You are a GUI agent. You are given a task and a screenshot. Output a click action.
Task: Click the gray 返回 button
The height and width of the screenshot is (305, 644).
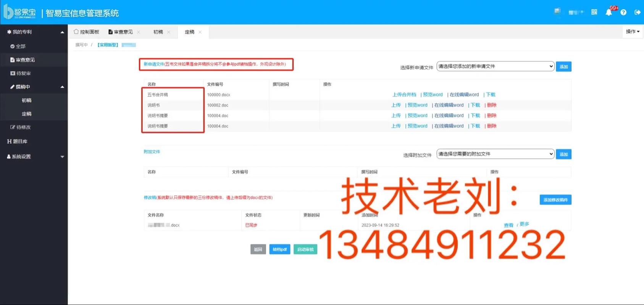pos(258,249)
